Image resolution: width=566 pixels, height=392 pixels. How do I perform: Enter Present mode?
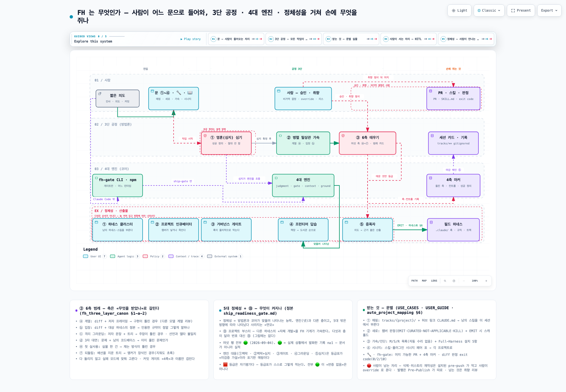click(521, 10)
